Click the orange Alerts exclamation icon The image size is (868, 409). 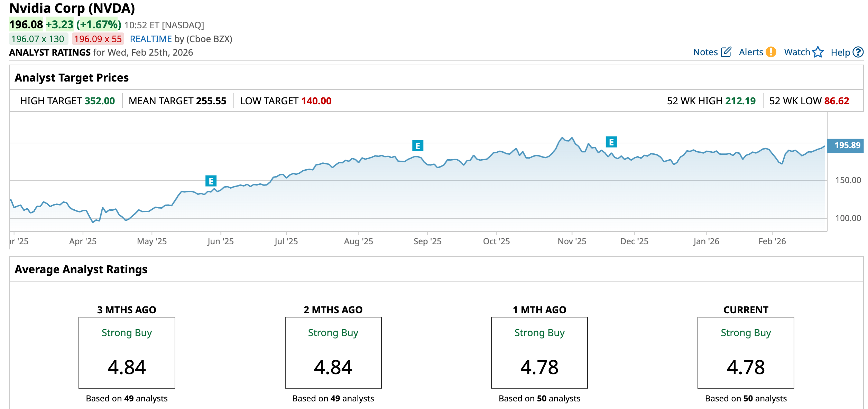pyautogui.click(x=771, y=52)
